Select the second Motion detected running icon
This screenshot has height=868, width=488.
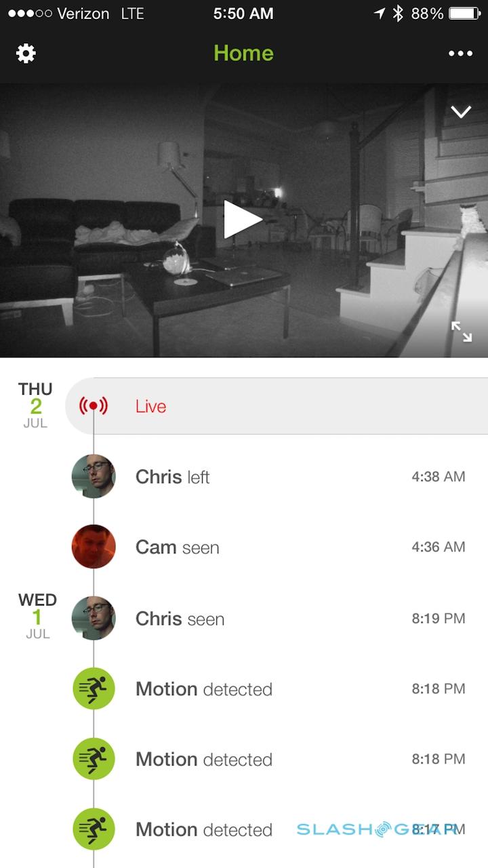coord(94,759)
